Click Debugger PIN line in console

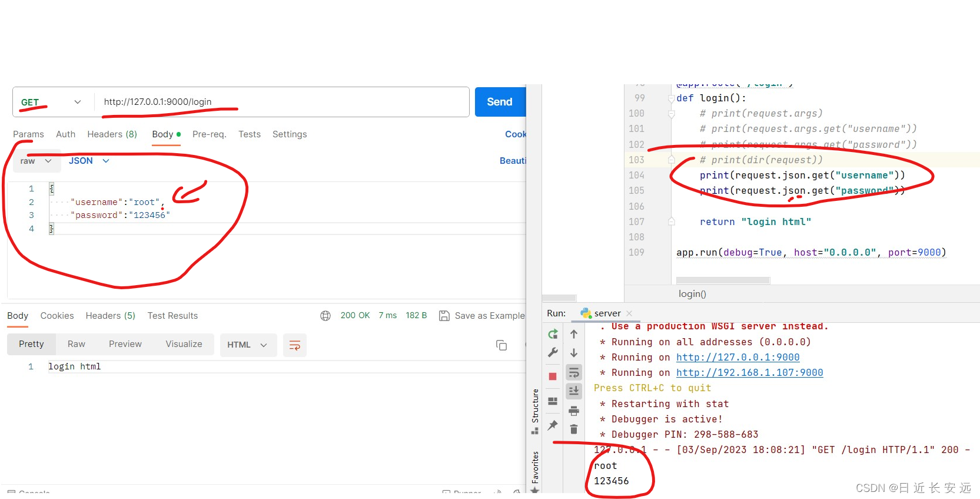679,434
